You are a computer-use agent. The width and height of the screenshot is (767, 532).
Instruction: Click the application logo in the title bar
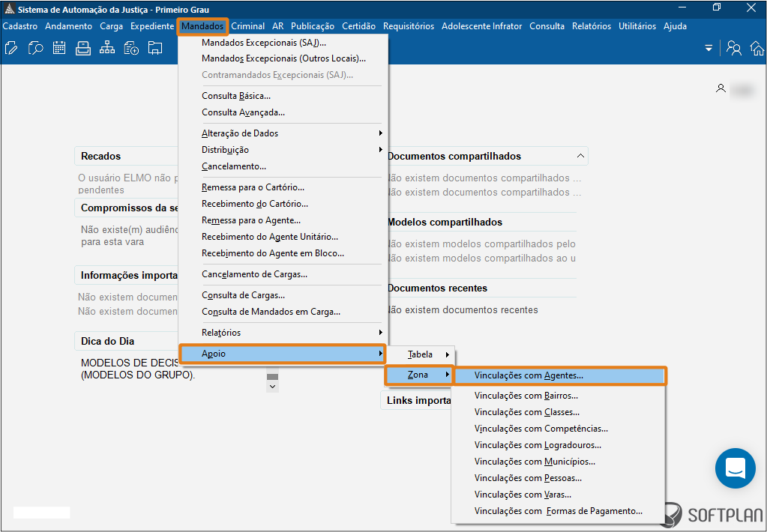pos(9,9)
